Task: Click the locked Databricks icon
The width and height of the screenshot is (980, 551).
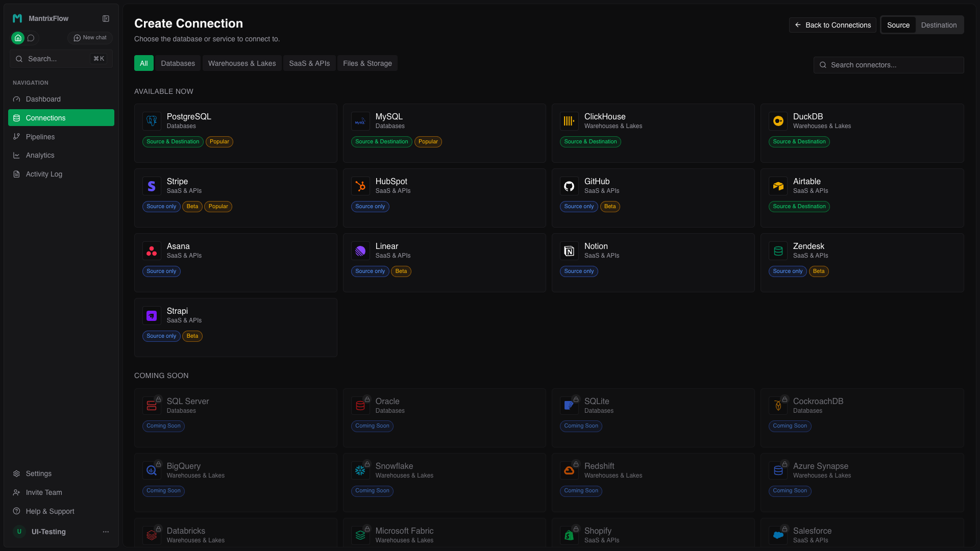Action: 152,535
